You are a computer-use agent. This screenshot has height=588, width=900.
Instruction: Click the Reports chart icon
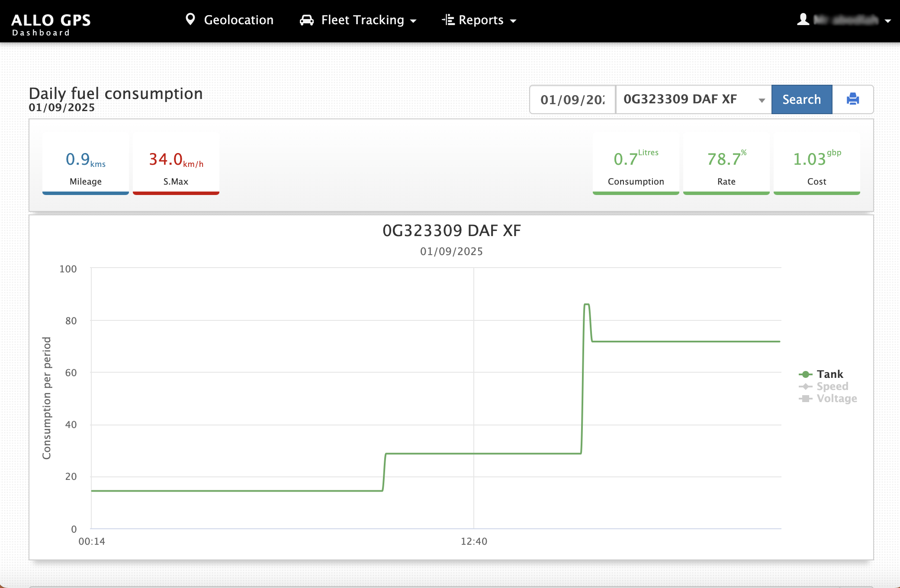448,20
